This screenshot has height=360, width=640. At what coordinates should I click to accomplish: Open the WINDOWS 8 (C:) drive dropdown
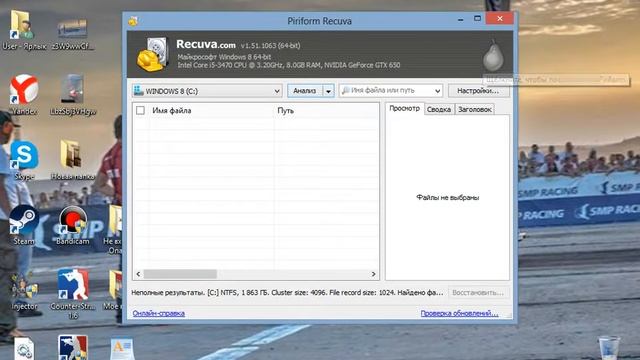[x=207, y=91]
